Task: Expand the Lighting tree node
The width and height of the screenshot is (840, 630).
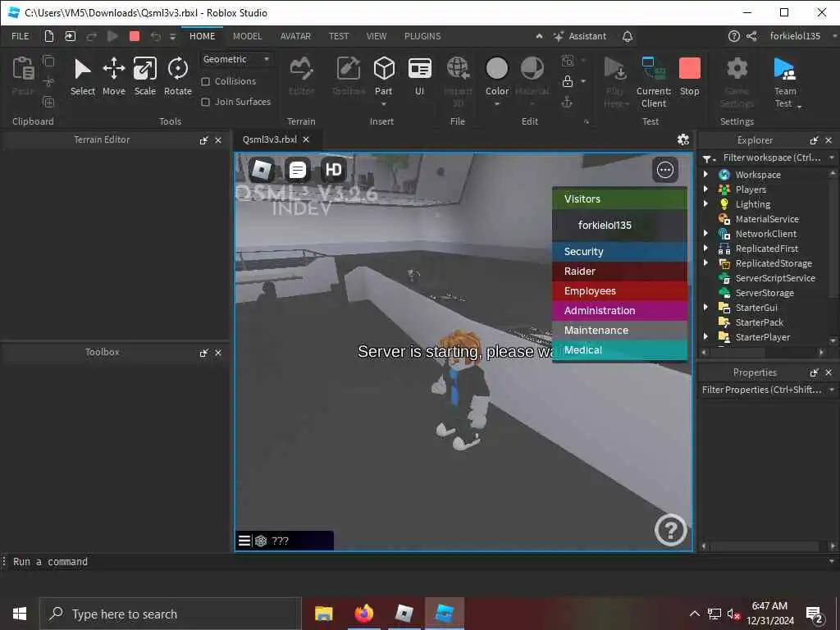Action: 705,203
